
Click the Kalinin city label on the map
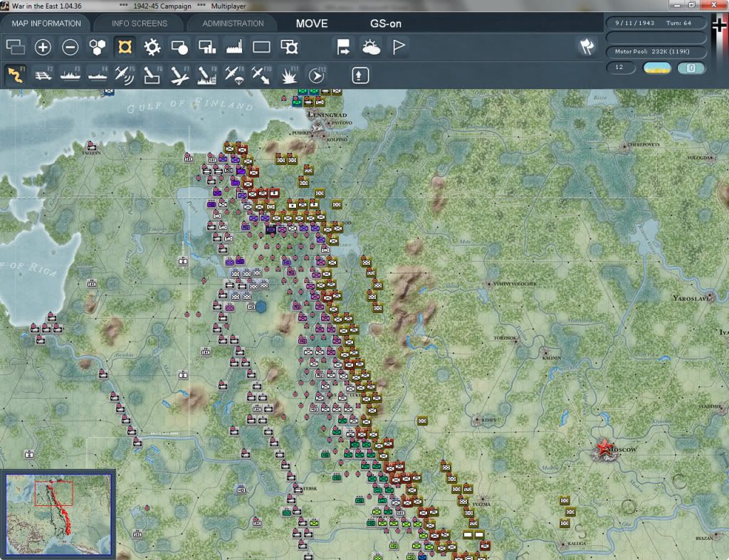point(552,358)
